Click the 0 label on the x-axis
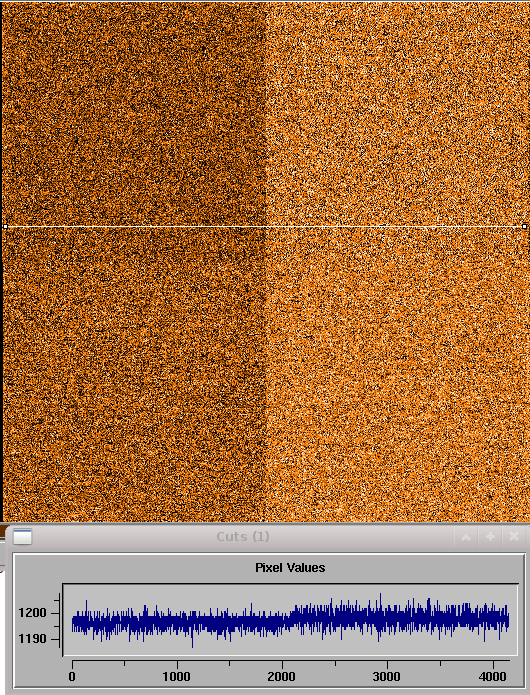This screenshot has width=530, height=695. pos(72,676)
